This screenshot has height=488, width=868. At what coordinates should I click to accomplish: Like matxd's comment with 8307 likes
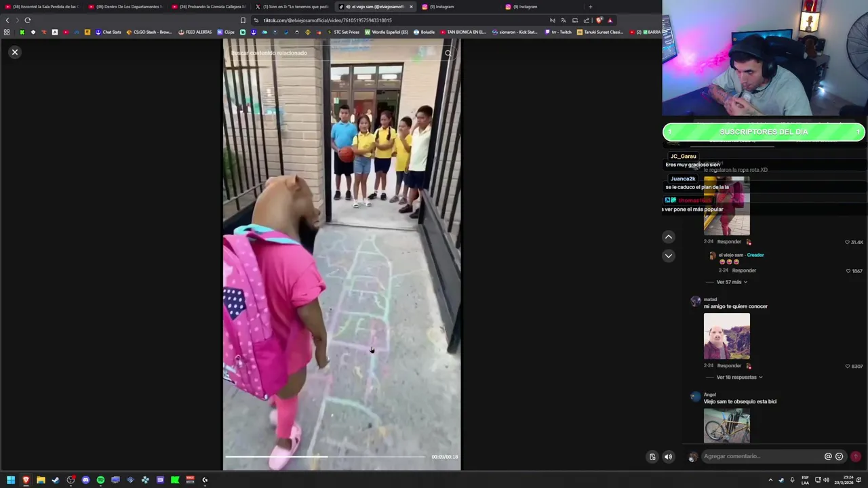click(848, 366)
